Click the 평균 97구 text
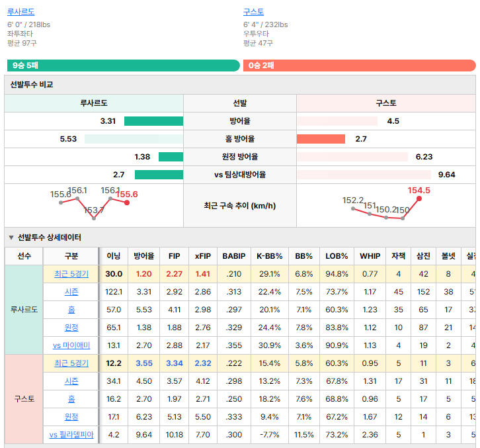This screenshot has width=480, height=448. [22, 43]
